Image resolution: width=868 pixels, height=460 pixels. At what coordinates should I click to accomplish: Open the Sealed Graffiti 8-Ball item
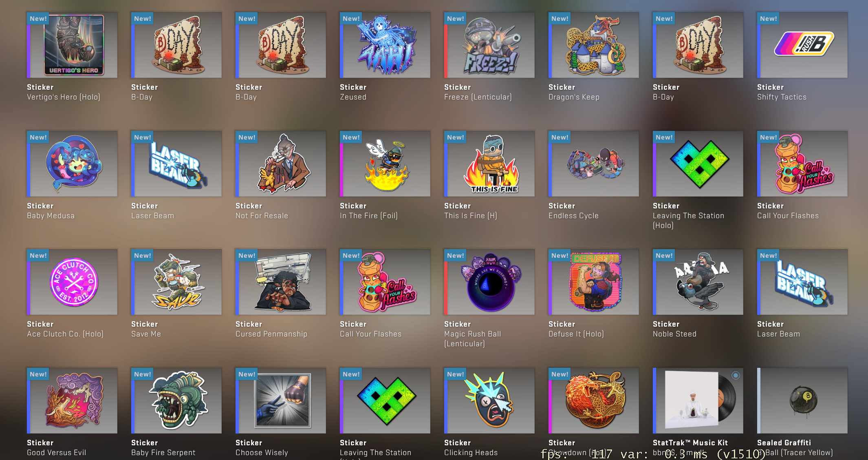[802, 400]
